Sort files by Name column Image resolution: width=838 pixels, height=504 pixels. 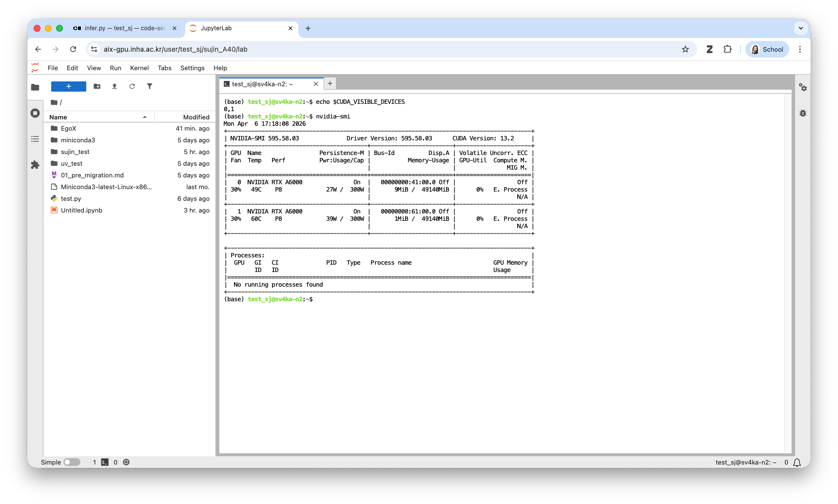coord(98,117)
